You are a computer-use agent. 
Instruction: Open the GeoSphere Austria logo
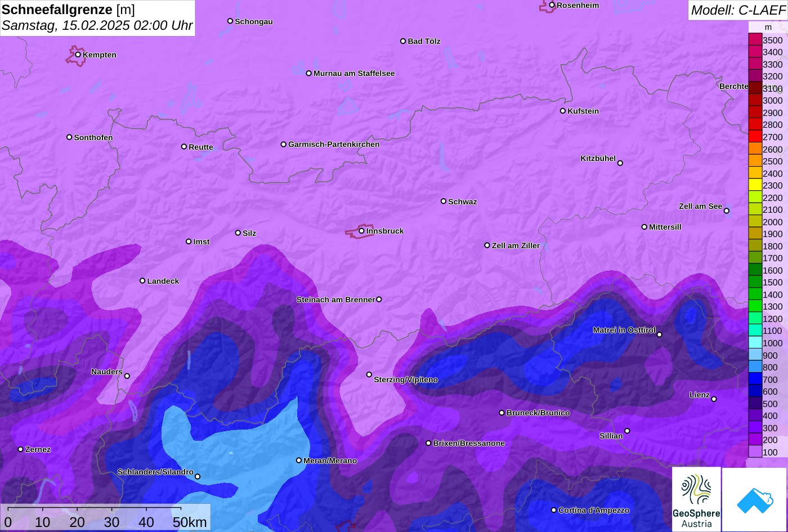[x=696, y=499]
